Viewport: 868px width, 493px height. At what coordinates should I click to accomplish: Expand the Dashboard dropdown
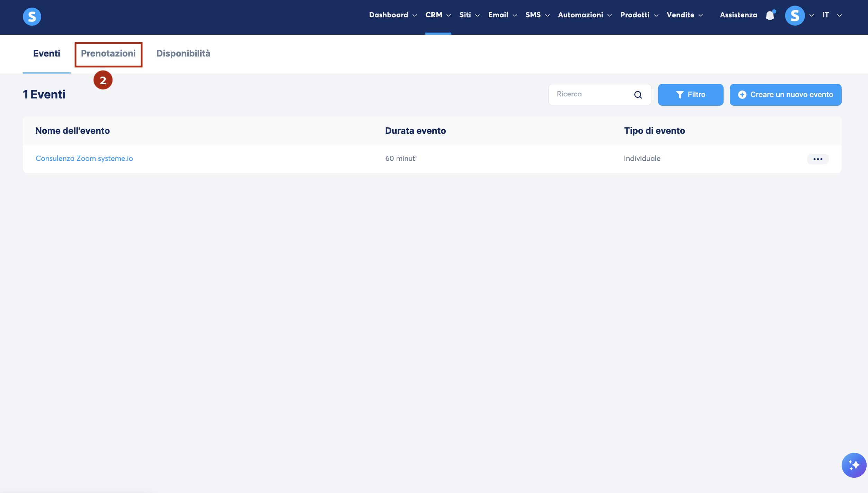(393, 15)
